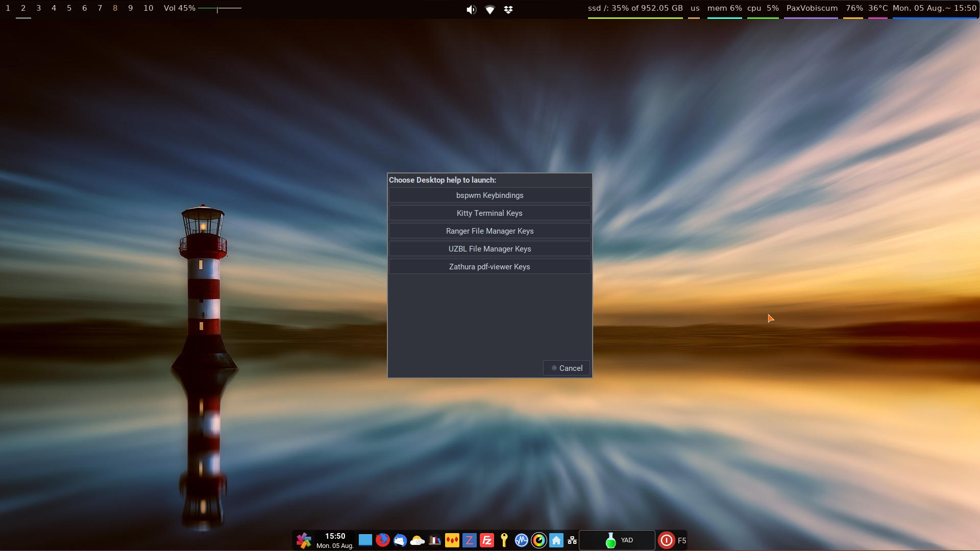
Task: Switch to workspace 10
Action: coord(149,8)
